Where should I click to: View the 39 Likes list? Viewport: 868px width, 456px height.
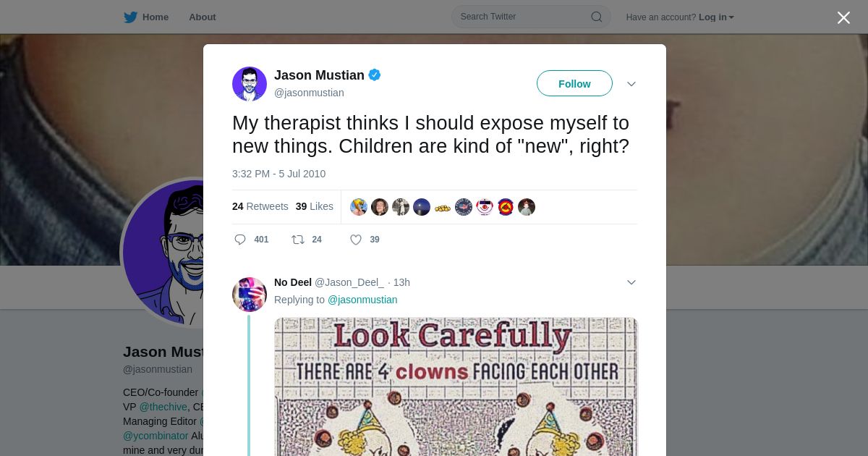click(x=315, y=206)
